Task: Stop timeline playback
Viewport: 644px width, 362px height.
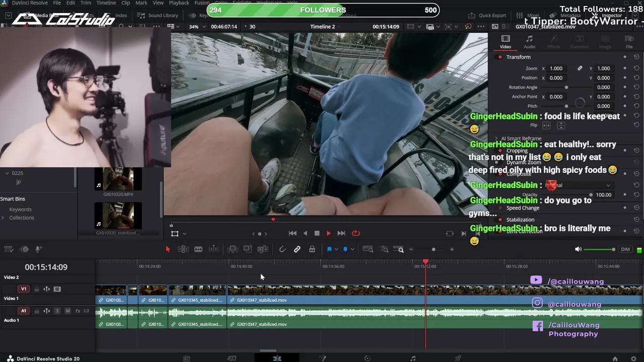Action: coord(317,233)
